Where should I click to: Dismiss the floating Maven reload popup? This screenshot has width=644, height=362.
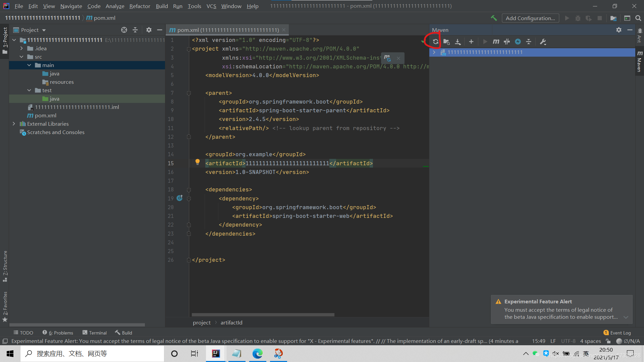pyautogui.click(x=398, y=58)
